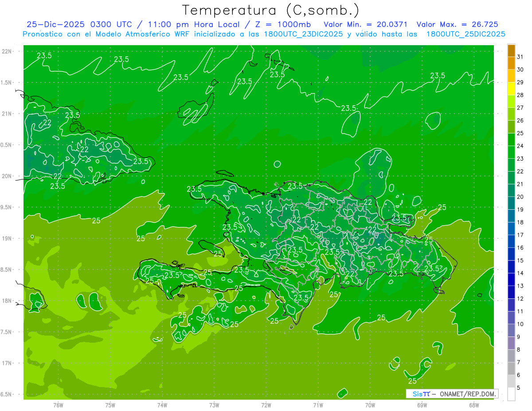
Task: Click the '76W' longitude axis label
Action: tap(58, 405)
